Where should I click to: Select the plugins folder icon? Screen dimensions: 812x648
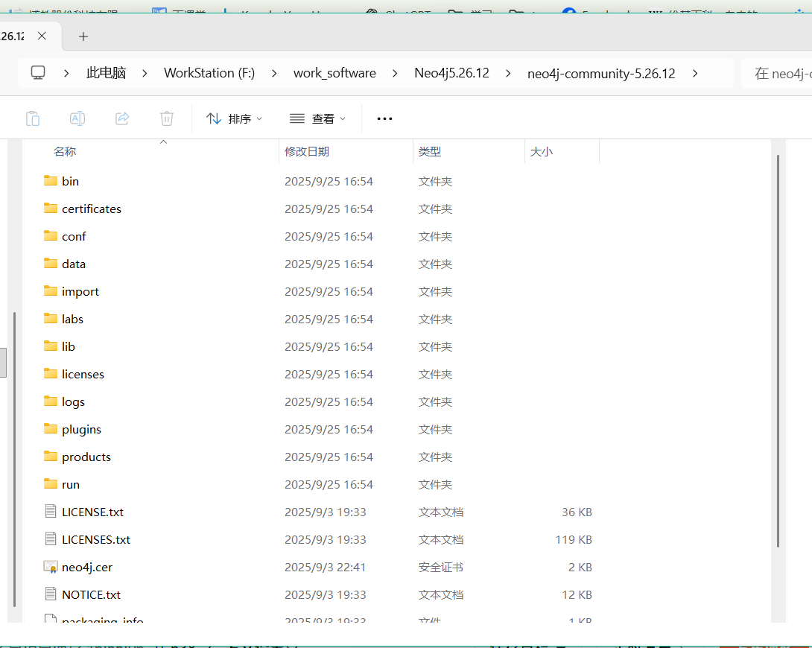coord(50,428)
